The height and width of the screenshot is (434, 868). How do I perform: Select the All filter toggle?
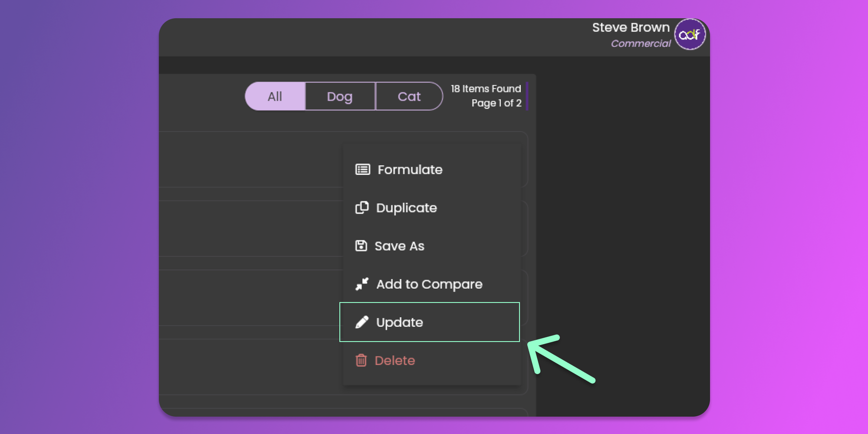[275, 96]
